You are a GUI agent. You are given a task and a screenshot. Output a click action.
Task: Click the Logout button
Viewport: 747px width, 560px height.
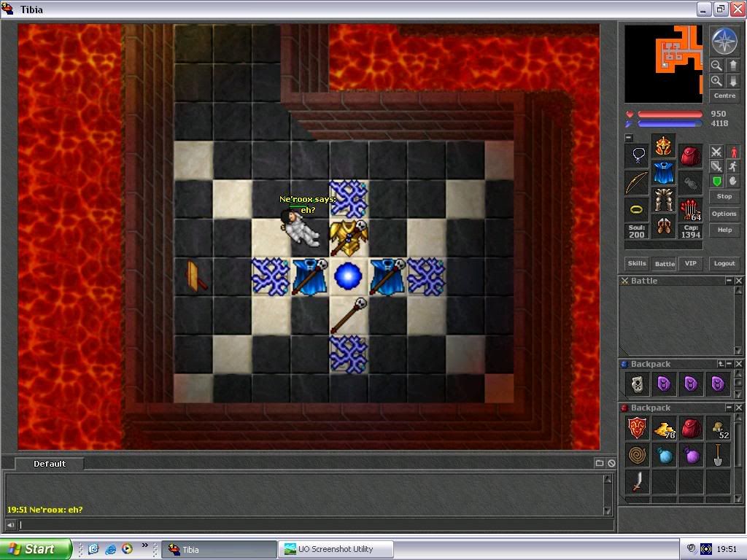click(x=724, y=263)
